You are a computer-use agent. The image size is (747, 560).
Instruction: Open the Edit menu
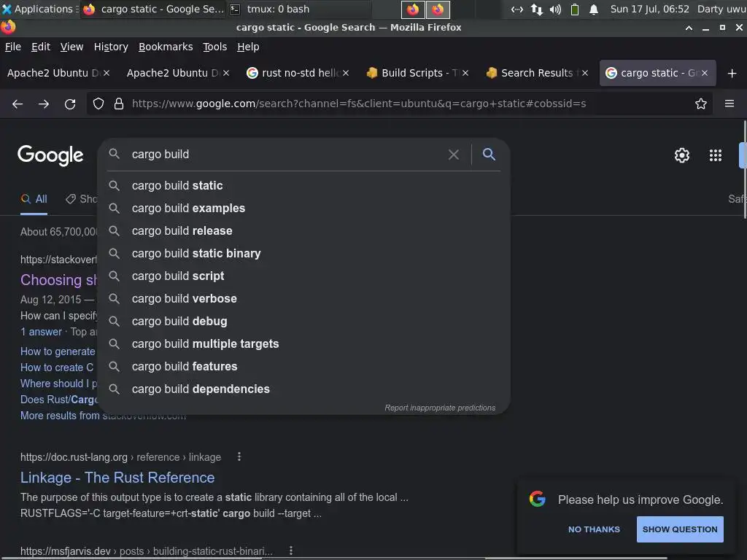41,47
